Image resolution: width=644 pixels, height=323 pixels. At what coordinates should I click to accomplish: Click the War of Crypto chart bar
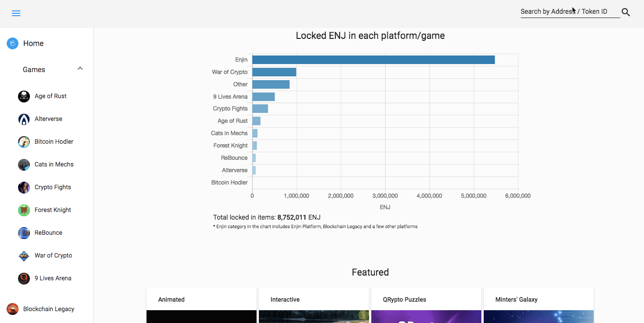click(274, 72)
